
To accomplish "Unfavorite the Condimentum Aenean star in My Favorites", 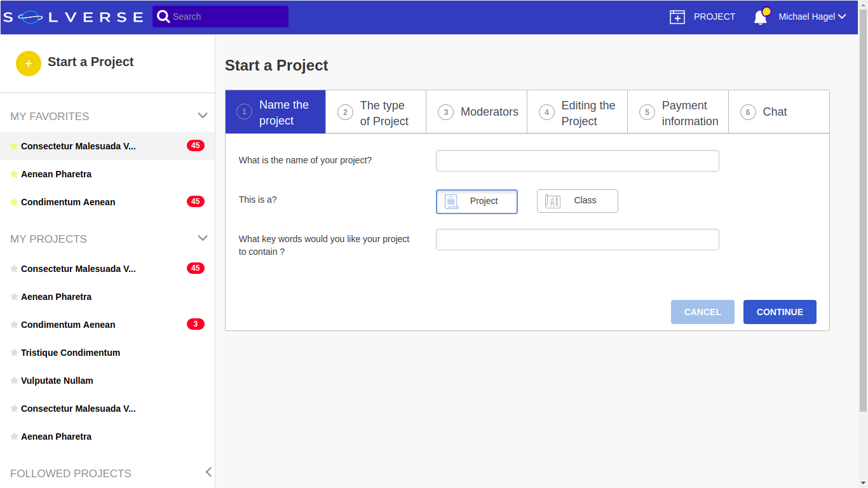I will coord(14,202).
